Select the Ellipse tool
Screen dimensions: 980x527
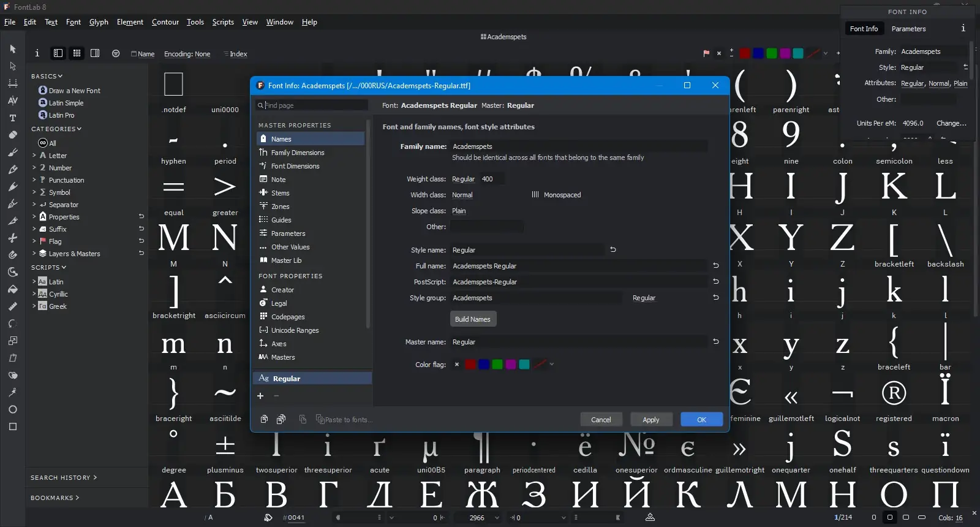pyautogui.click(x=13, y=409)
